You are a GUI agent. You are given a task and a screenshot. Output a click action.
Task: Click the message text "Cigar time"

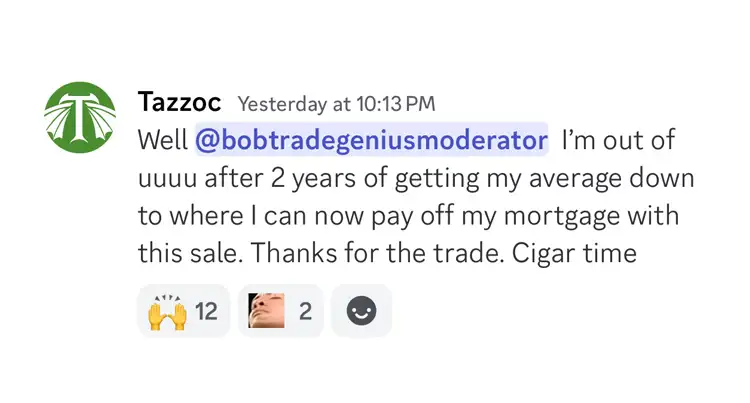point(574,254)
